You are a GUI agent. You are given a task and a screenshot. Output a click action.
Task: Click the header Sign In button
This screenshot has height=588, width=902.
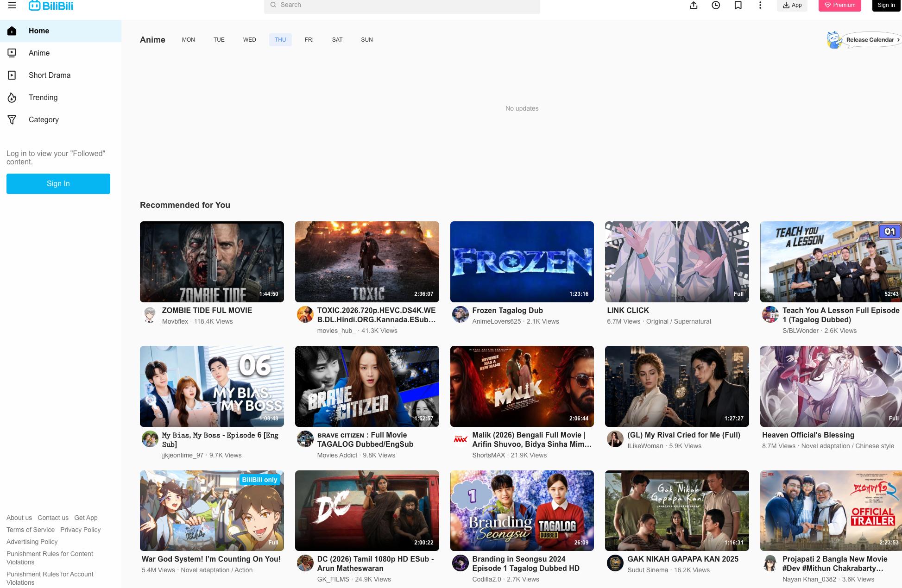[x=886, y=5]
